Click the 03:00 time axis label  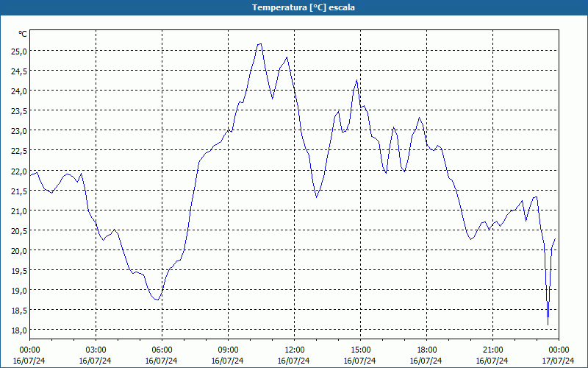(x=96, y=350)
